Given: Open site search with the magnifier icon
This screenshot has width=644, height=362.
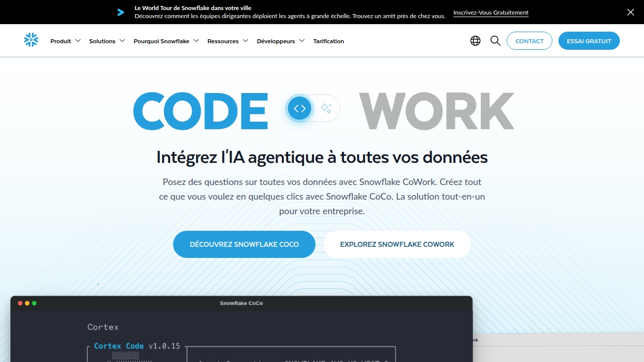Looking at the screenshot, I should (x=496, y=41).
